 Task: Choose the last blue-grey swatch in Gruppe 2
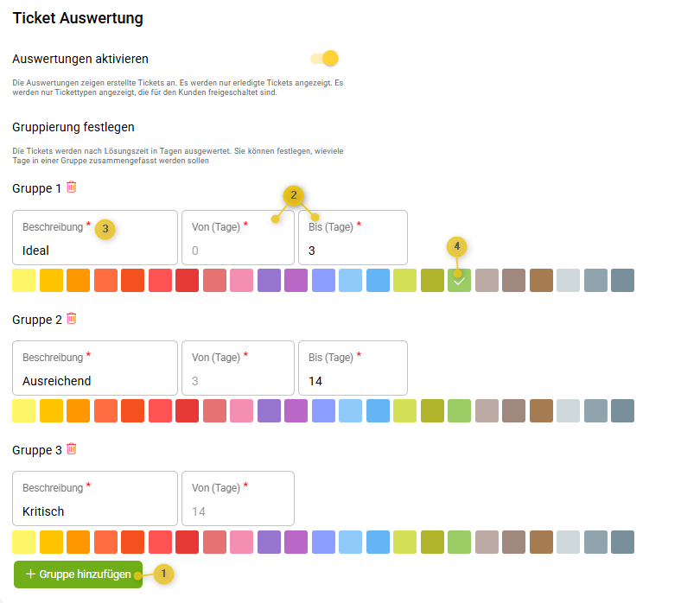[622, 410]
